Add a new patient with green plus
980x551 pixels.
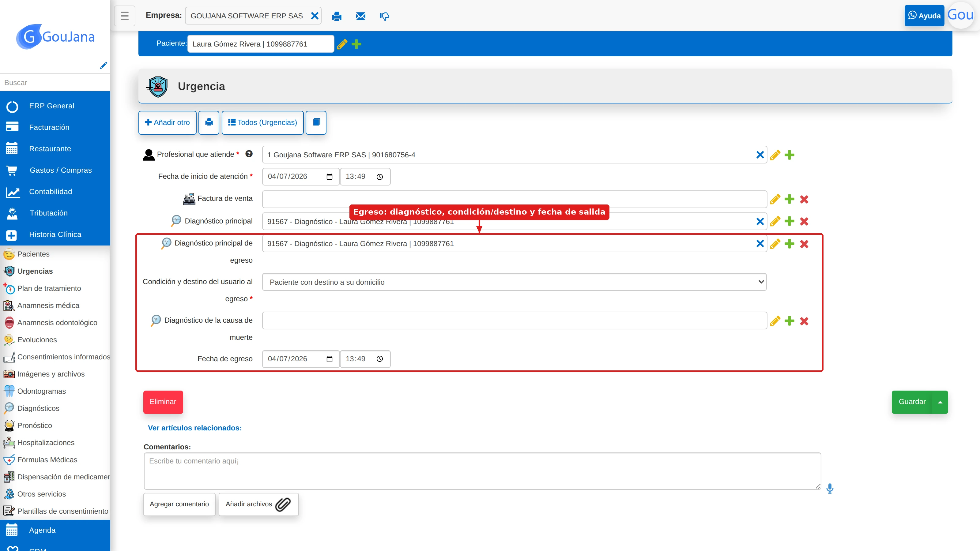[x=356, y=44]
